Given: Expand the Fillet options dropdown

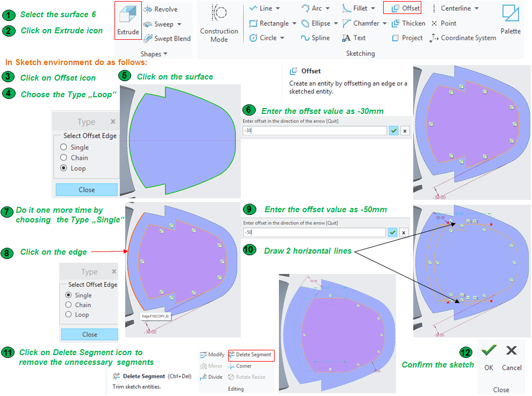Looking at the screenshot, I should pos(373,9).
